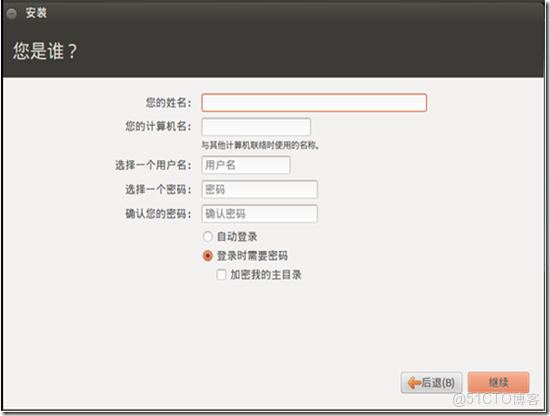550x416 pixels.
Task: Click the 您的姓名 label
Action: click(169, 103)
